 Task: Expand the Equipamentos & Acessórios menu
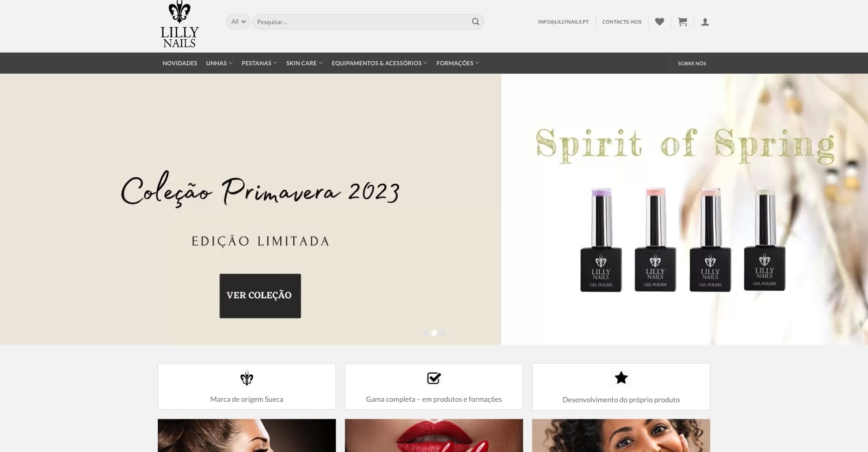(x=379, y=63)
